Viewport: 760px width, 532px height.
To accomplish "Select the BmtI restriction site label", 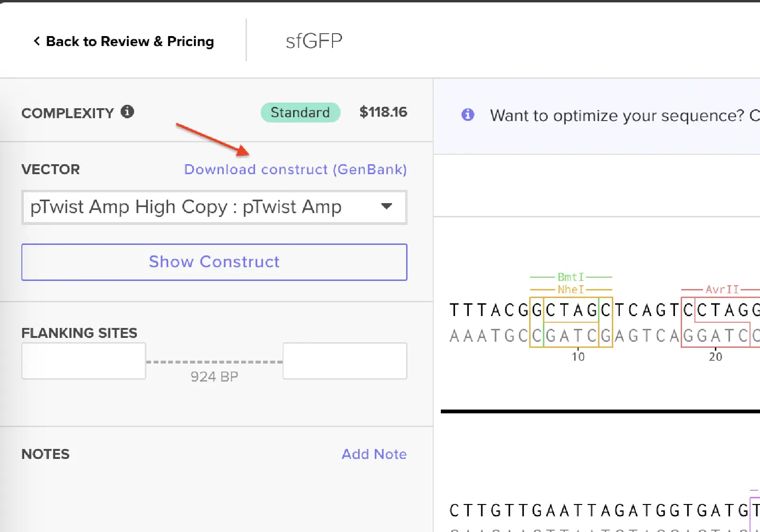I will point(570,277).
